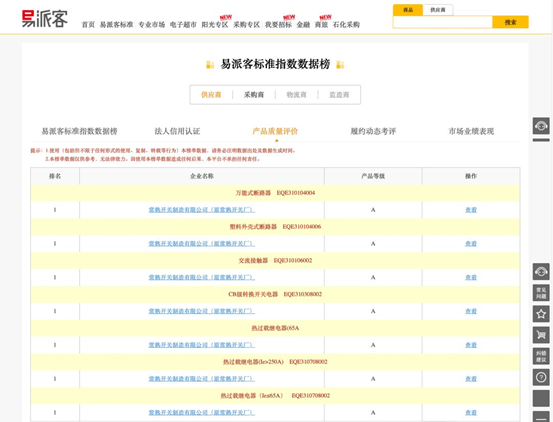Open 专业市场 navigation item
553x422 pixels.
click(152, 25)
